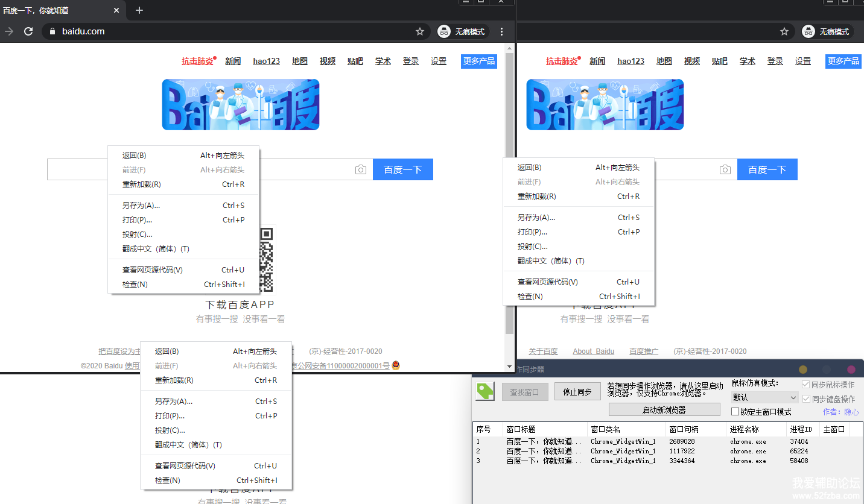Select 投射(C)... in the bottom context menu
Viewport: 864px width, 504px height.
216,430
